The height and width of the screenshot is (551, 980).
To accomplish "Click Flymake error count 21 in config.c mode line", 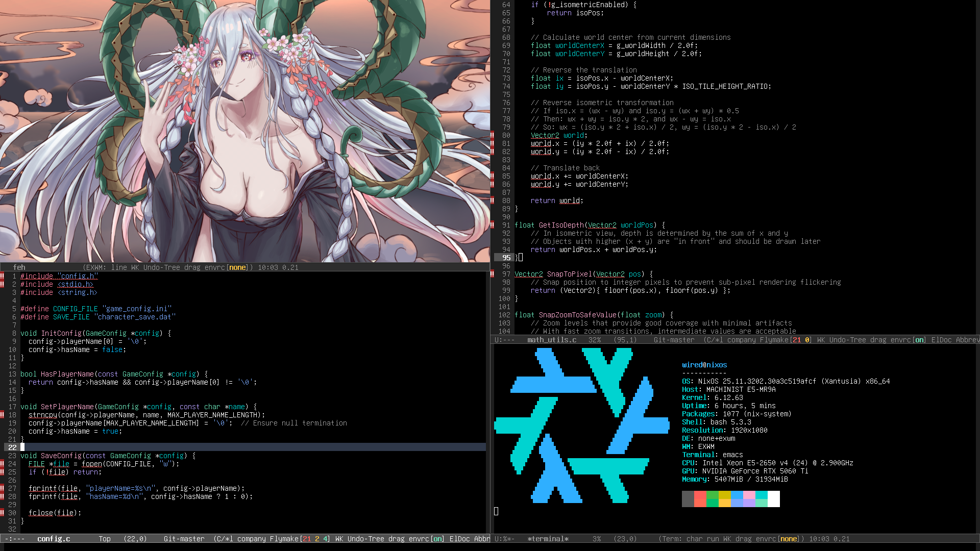I will pos(307,539).
